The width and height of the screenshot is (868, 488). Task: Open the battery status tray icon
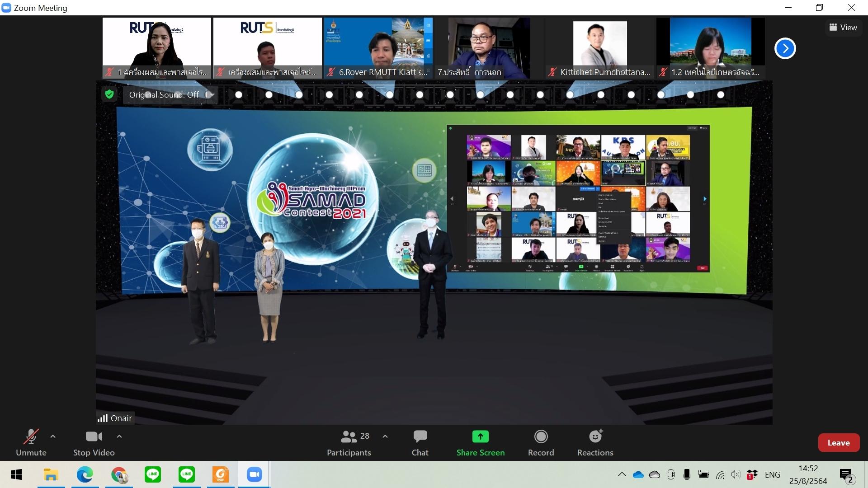tap(703, 474)
